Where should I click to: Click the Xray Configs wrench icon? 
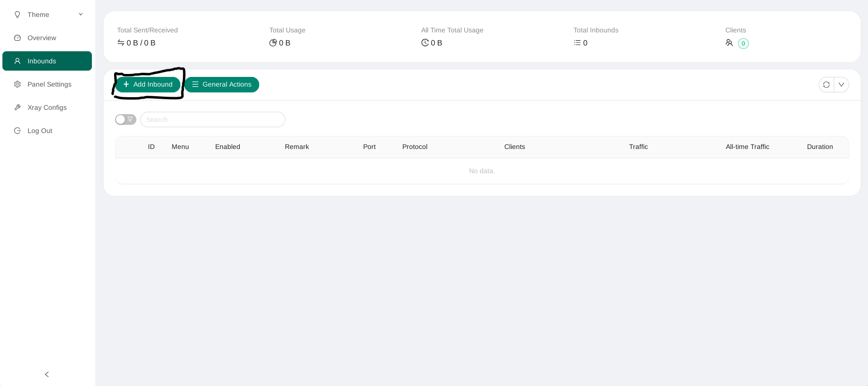[17, 107]
